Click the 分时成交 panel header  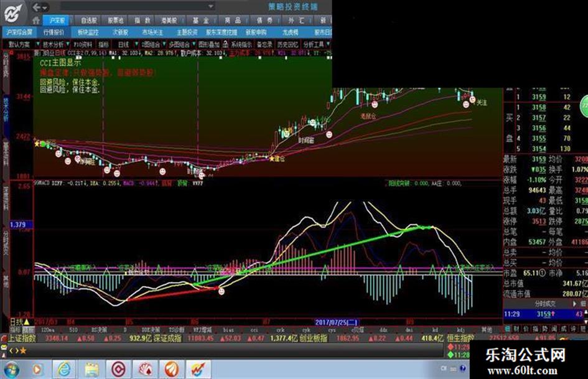coord(545,303)
